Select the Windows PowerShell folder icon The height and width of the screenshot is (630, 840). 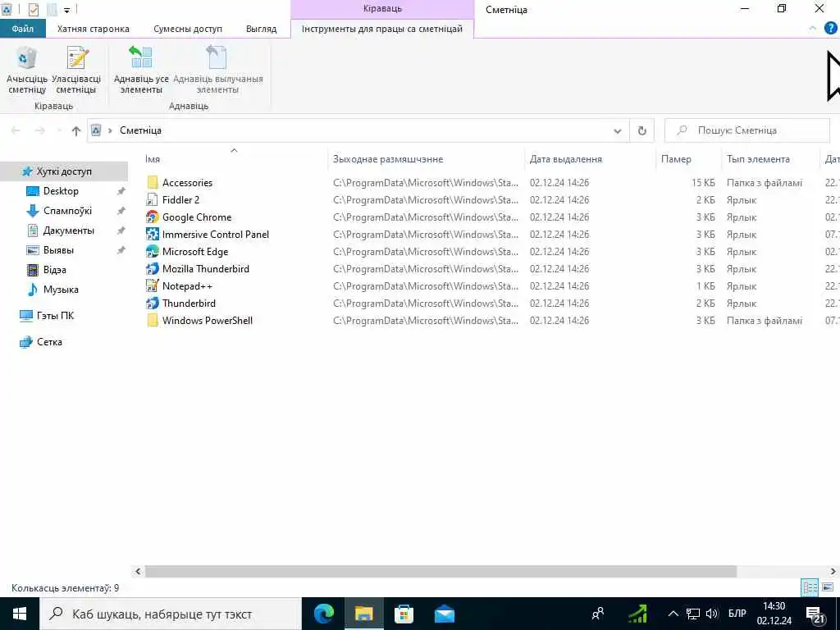tap(152, 321)
